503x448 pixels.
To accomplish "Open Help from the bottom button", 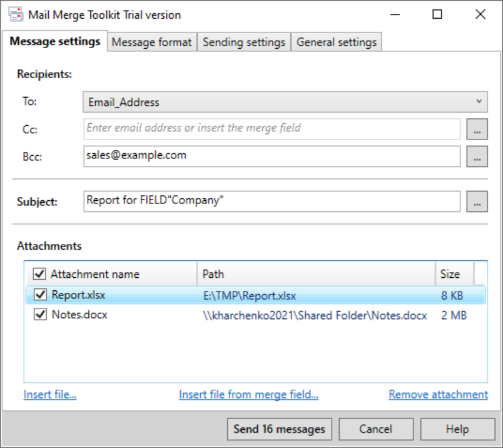I will point(457,429).
